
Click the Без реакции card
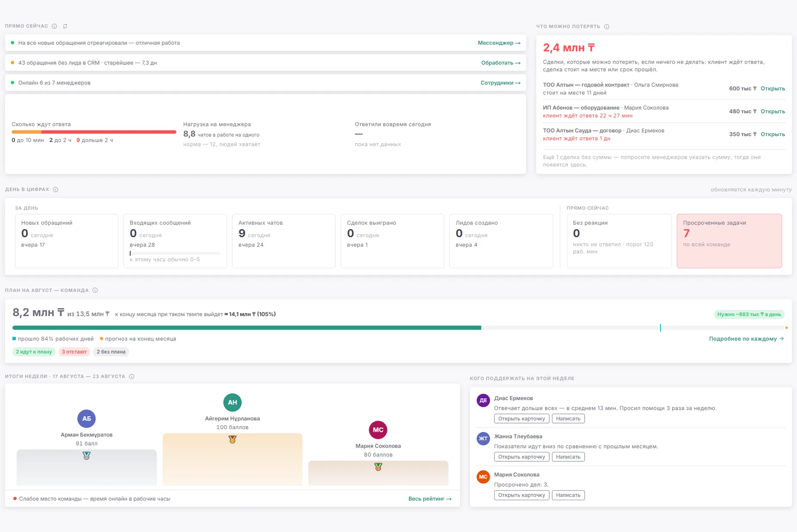tap(619, 241)
